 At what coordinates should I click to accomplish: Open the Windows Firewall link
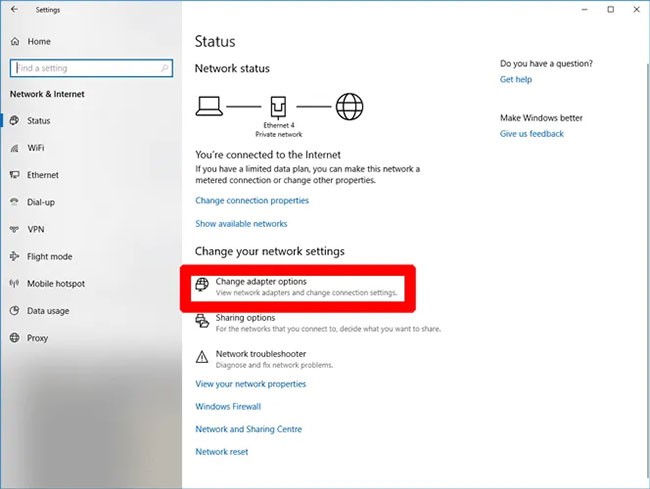pos(228,407)
